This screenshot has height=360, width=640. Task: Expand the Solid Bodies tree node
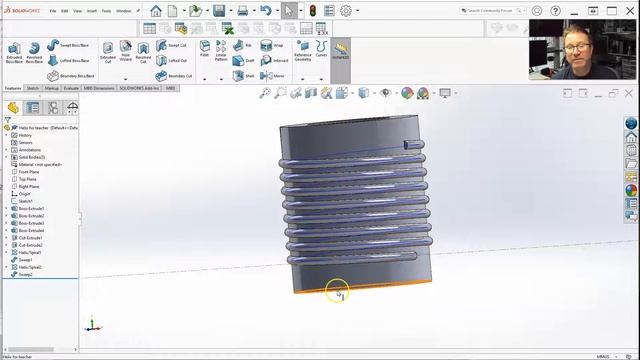point(6,157)
